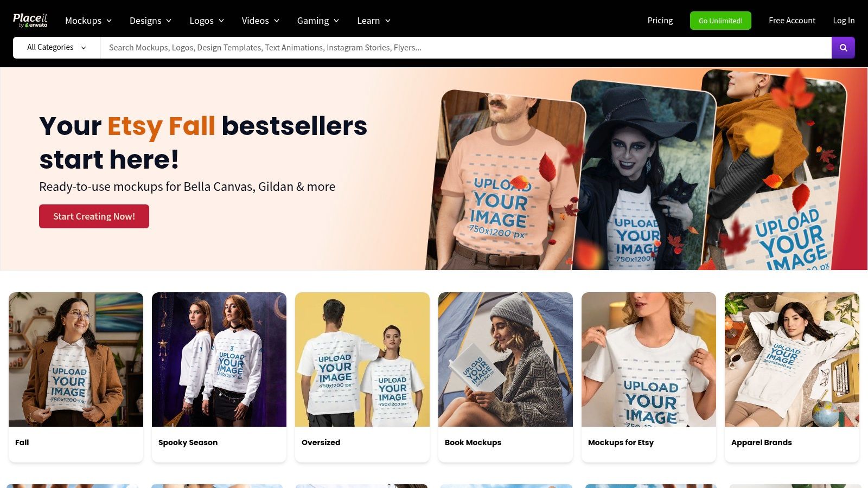868x488 pixels.
Task: Click Log In
Action: pyautogui.click(x=844, y=21)
